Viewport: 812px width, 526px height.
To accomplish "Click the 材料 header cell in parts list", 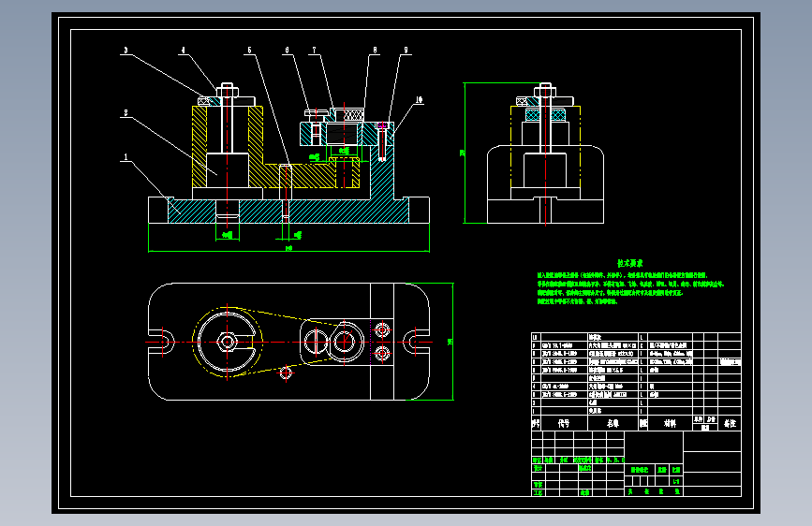I will click(670, 423).
